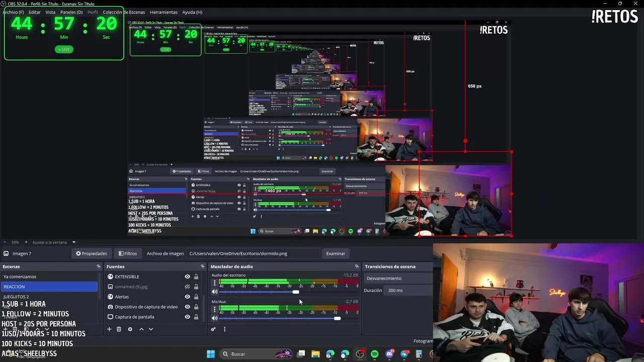Open the Paneles (D) menu
The image size is (644, 362).
point(71,12)
